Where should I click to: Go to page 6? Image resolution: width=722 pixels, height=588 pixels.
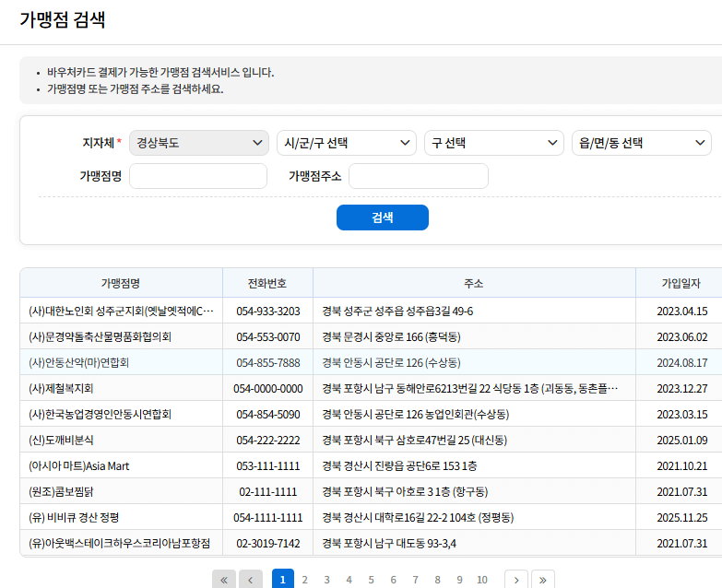393,580
